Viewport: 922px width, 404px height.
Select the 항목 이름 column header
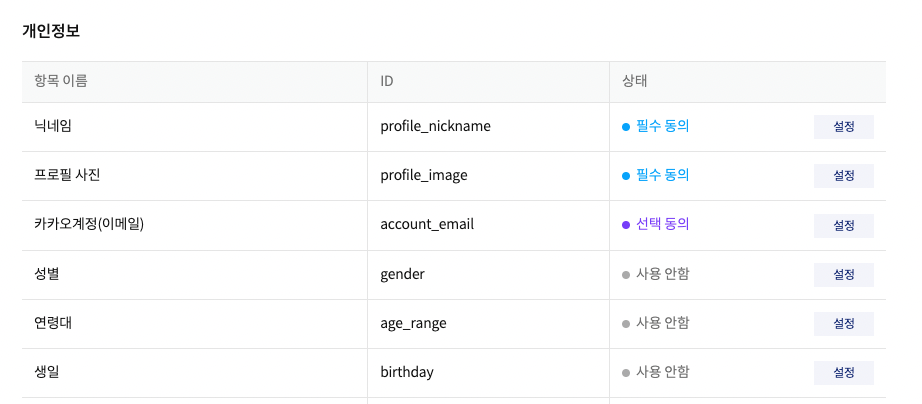[x=61, y=81]
